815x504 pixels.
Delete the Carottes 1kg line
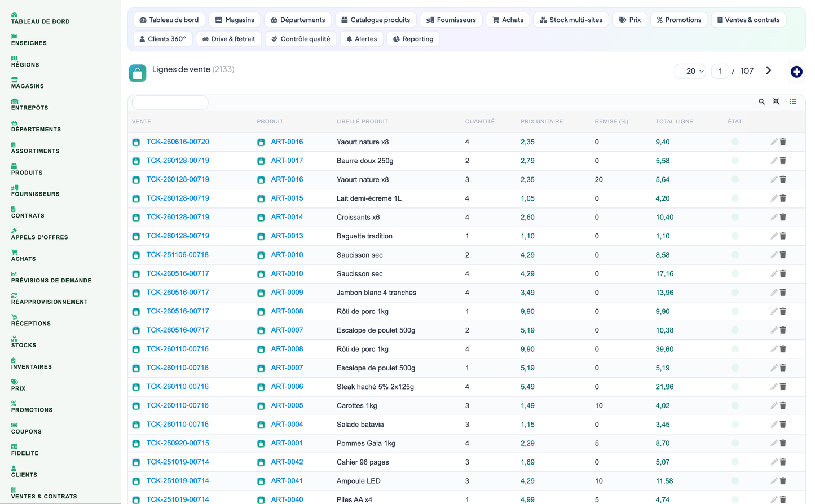pyautogui.click(x=783, y=405)
